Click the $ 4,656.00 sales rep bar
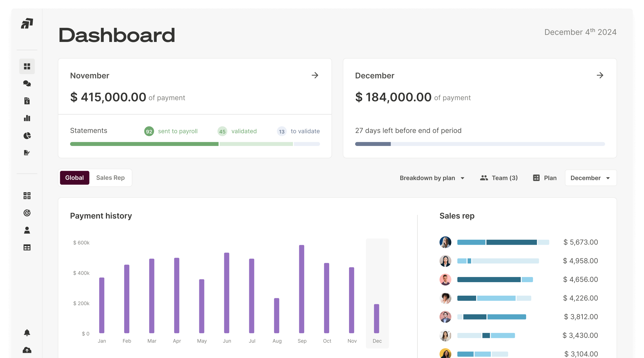This screenshot has height=358, width=644. pos(495,280)
